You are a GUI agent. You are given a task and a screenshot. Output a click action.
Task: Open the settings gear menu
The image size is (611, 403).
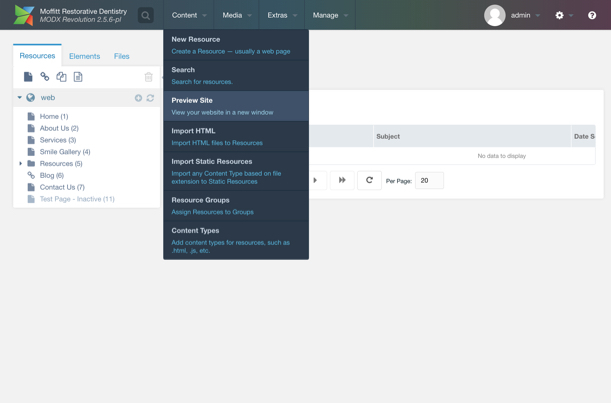click(559, 15)
